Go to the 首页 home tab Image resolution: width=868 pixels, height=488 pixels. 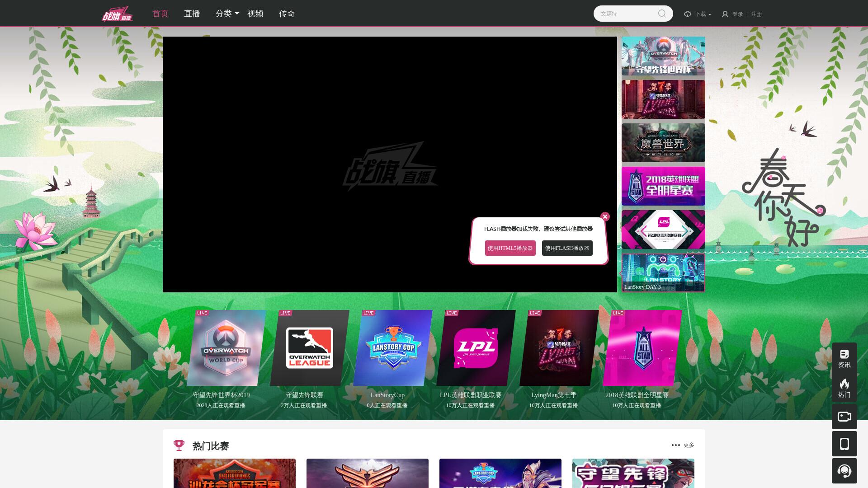(160, 14)
